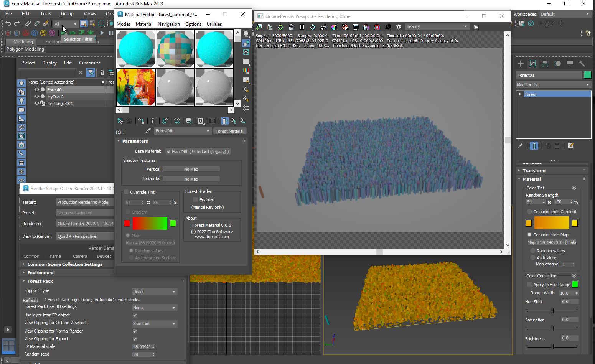The image size is (595, 364).
Task: Open the Beauty render pass dropdown
Action: tap(437, 27)
